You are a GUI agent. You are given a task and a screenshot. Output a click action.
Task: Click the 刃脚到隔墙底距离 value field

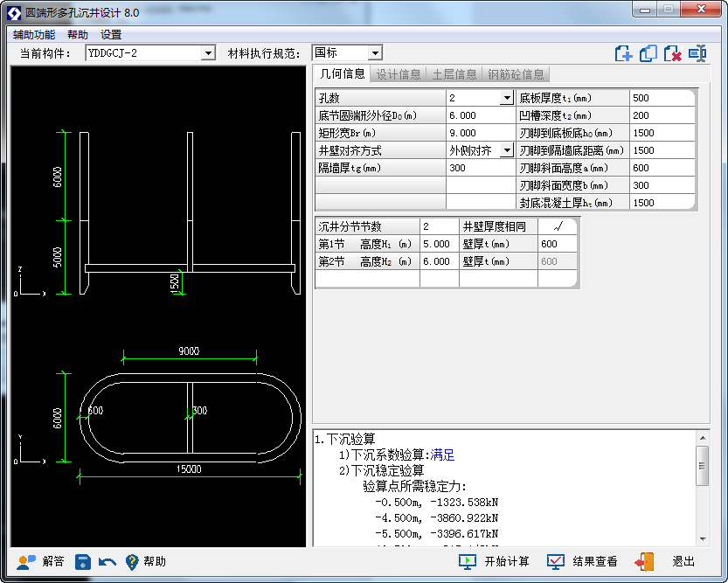[x=662, y=150]
